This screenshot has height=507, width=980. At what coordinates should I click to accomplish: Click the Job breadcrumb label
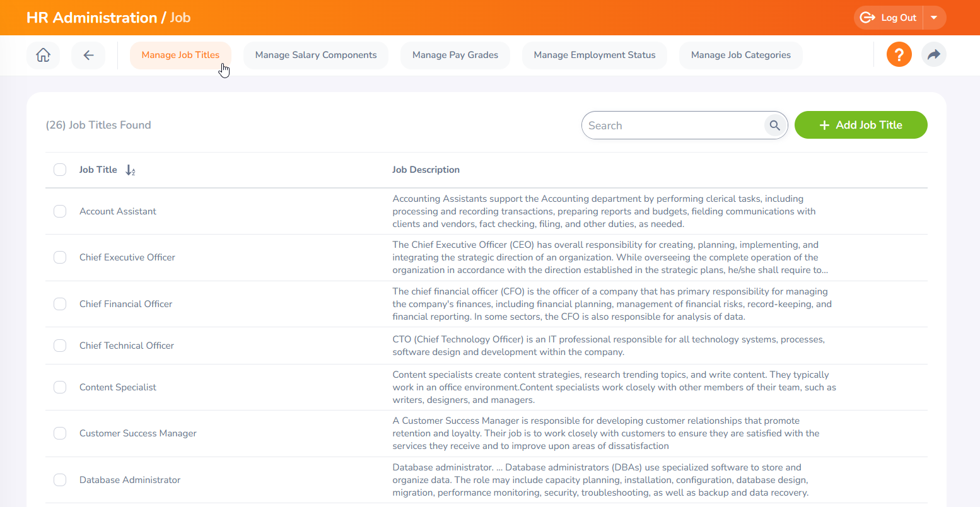(x=180, y=18)
